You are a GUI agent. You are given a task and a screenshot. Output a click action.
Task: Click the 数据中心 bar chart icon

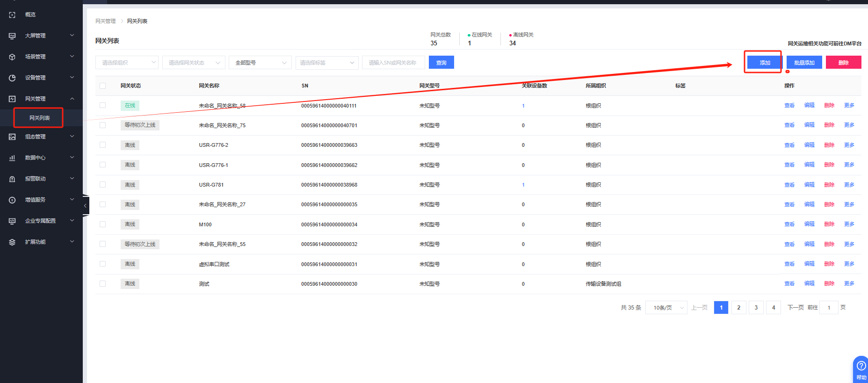pyautogui.click(x=12, y=158)
